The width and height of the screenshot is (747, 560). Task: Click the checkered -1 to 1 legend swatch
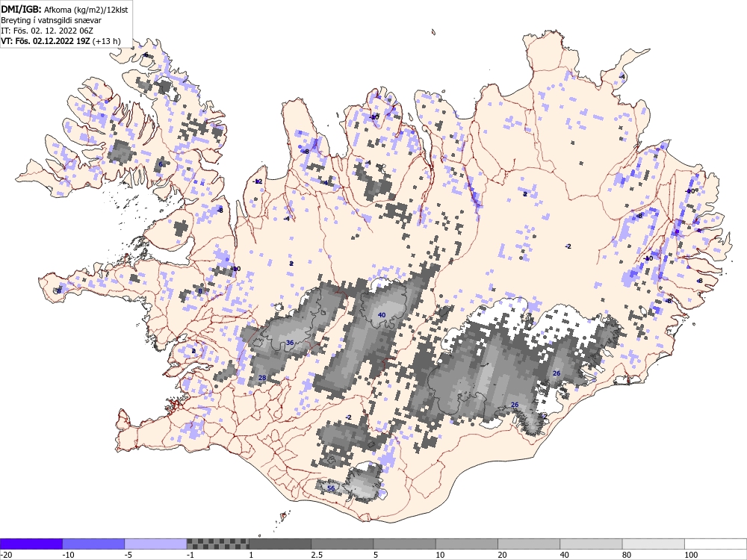(x=217, y=544)
